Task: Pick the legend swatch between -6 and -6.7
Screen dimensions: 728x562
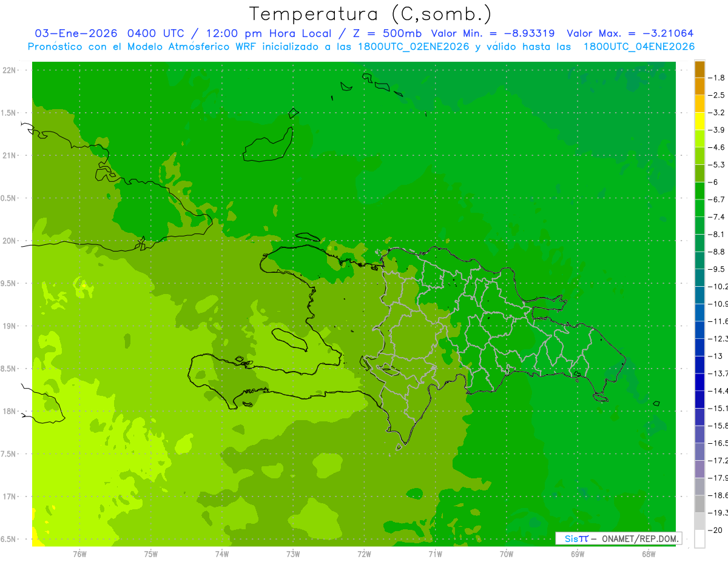Action: pyautogui.click(x=700, y=191)
